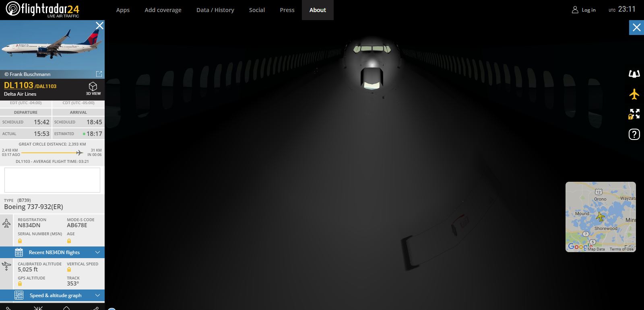Click the actual departure time 15:53
The width and height of the screenshot is (644, 310).
[x=41, y=133]
